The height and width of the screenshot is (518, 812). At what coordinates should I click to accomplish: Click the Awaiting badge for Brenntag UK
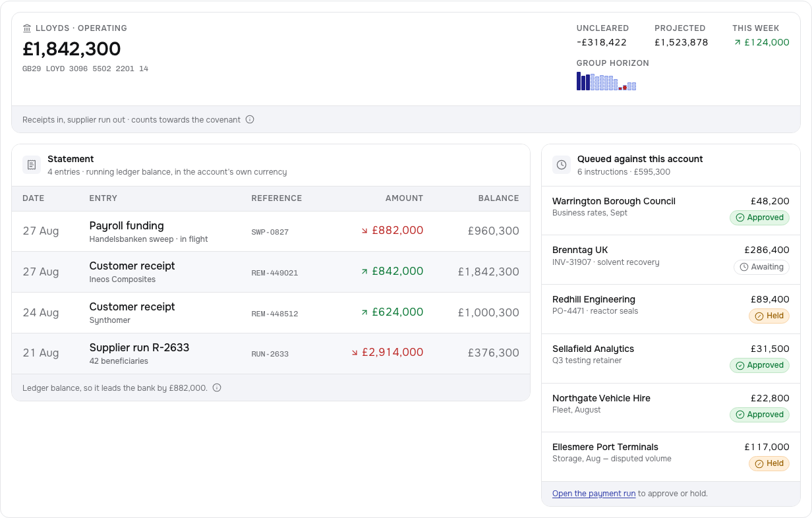[761, 267]
